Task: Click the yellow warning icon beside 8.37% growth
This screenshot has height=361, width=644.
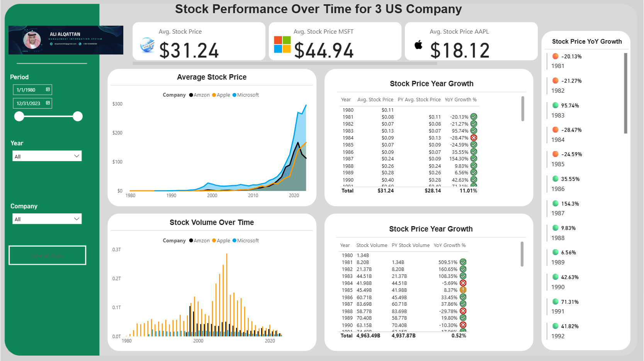Action: coord(463,290)
